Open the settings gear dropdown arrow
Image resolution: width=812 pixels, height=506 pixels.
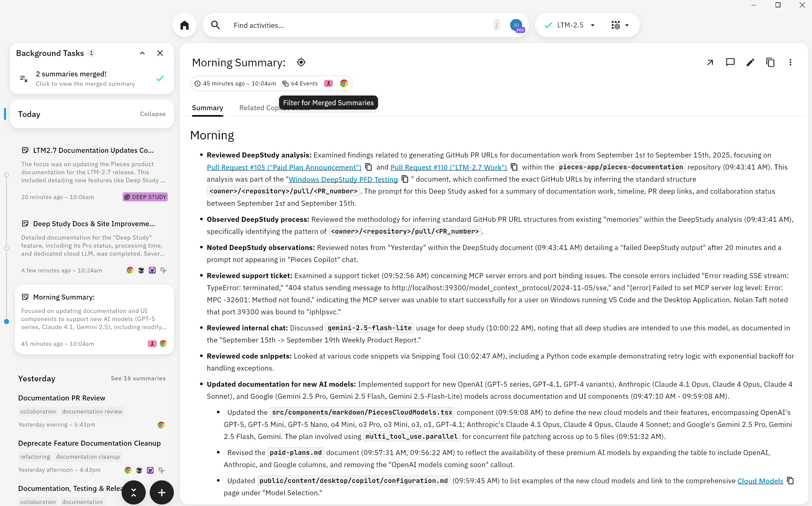tap(627, 25)
